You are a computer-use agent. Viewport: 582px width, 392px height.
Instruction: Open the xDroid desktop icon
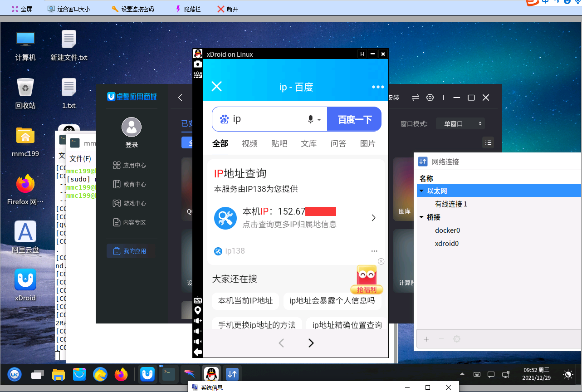(25, 284)
